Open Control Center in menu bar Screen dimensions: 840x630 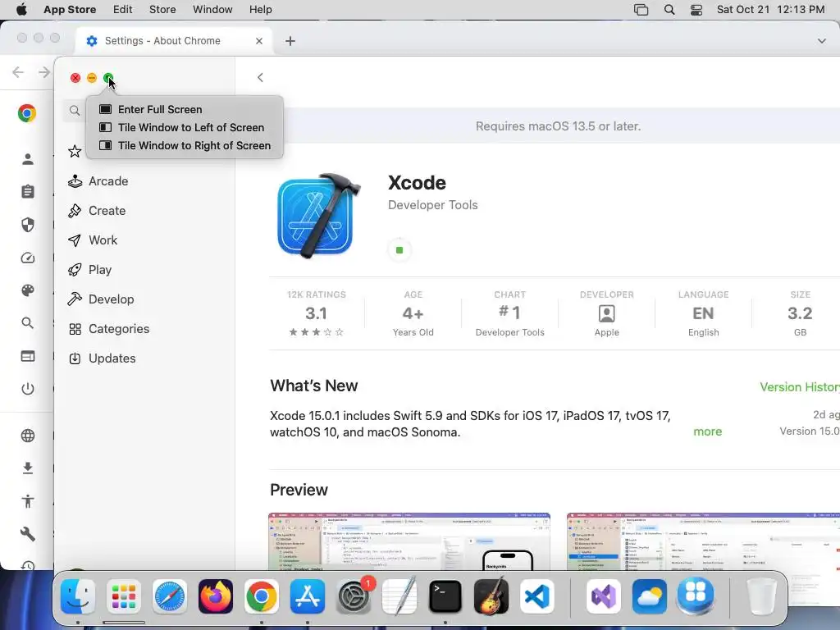click(696, 10)
